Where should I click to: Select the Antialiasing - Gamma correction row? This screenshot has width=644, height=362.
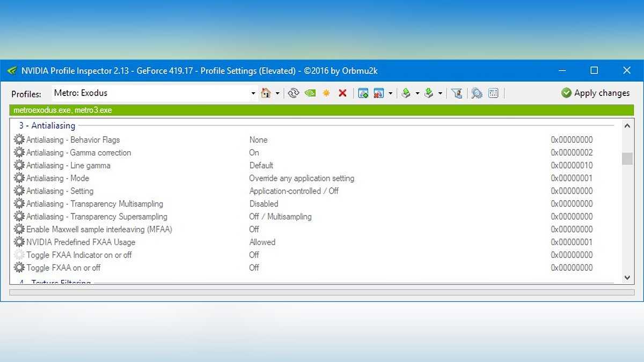[x=78, y=152]
